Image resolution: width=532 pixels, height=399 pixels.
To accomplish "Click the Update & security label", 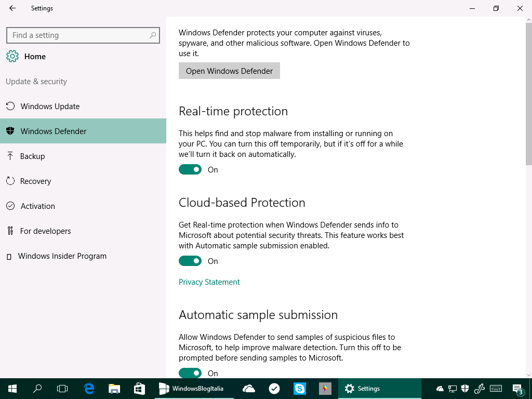I will (36, 82).
